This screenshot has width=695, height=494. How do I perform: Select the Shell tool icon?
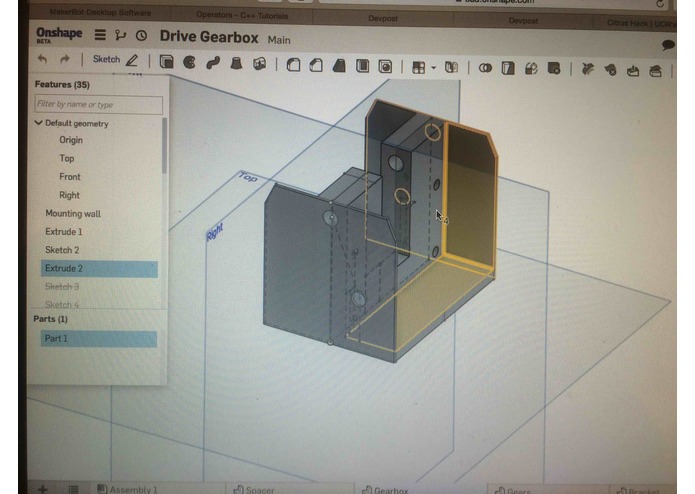[x=362, y=66]
